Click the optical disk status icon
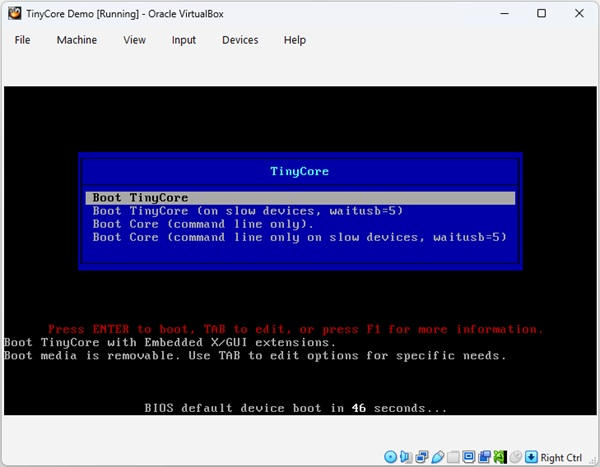The width and height of the screenshot is (600, 467). click(x=391, y=457)
